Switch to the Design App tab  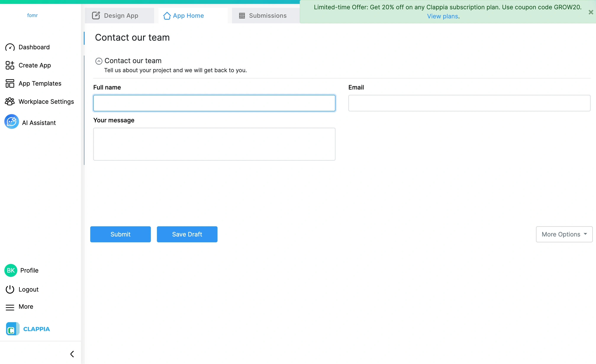[119, 16]
